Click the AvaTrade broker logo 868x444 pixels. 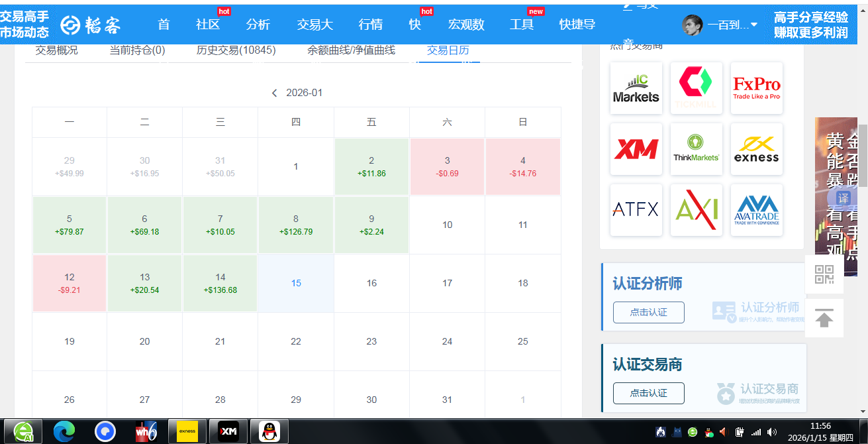tap(756, 210)
